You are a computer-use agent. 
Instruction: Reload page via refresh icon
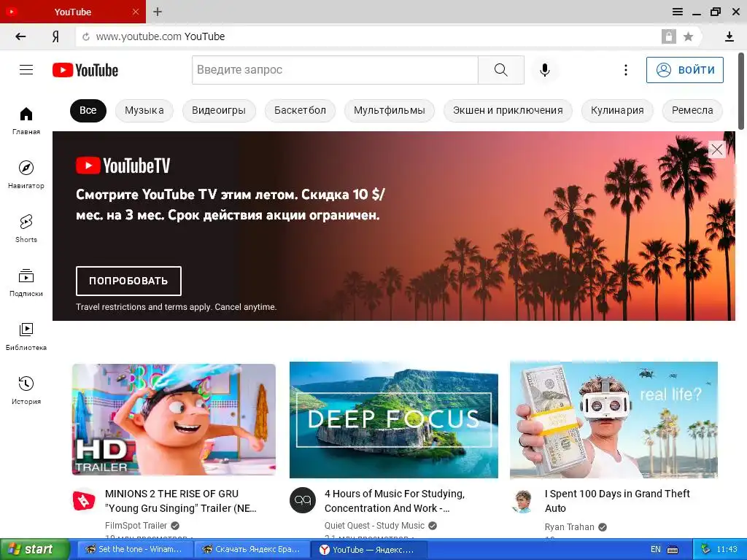point(86,36)
